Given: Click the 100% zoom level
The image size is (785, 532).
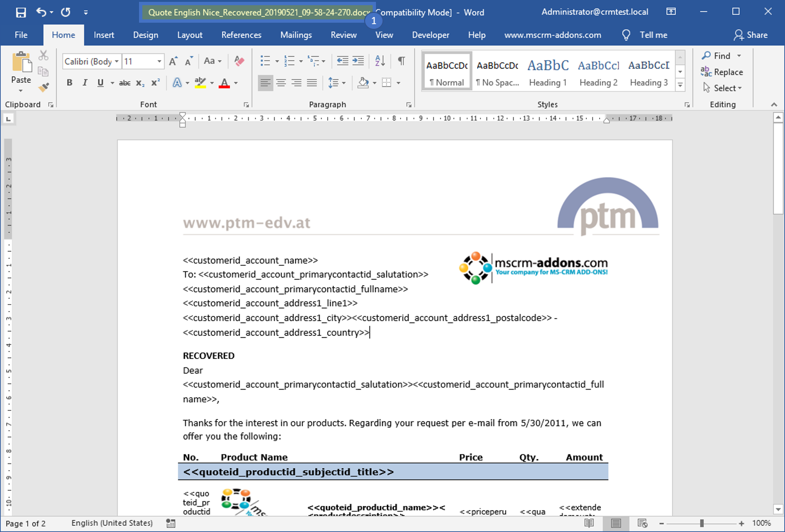Looking at the screenshot, I should click(x=761, y=523).
